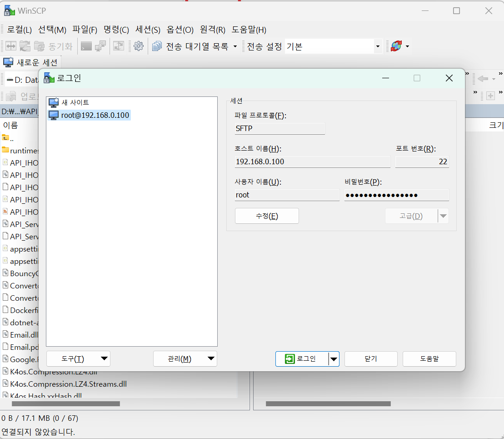The height and width of the screenshot is (439, 504).
Task: Open the 관리(M) manage dropdown
Action: point(185,358)
